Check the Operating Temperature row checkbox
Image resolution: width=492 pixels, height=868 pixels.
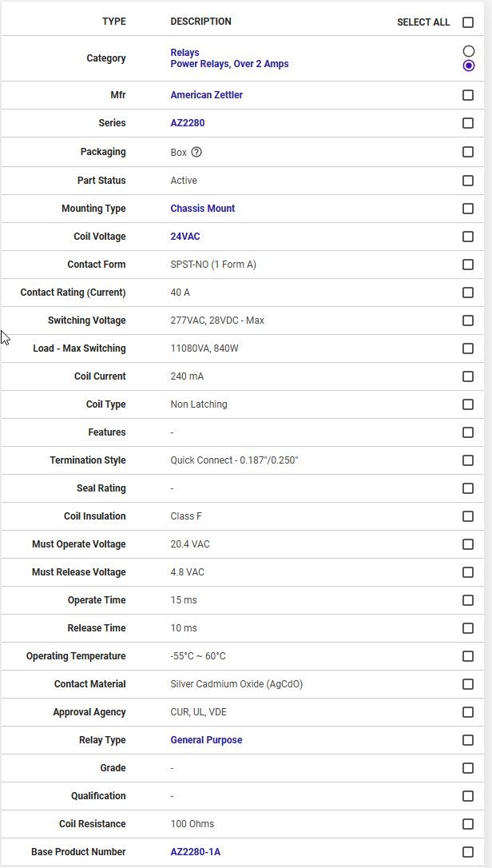(468, 656)
